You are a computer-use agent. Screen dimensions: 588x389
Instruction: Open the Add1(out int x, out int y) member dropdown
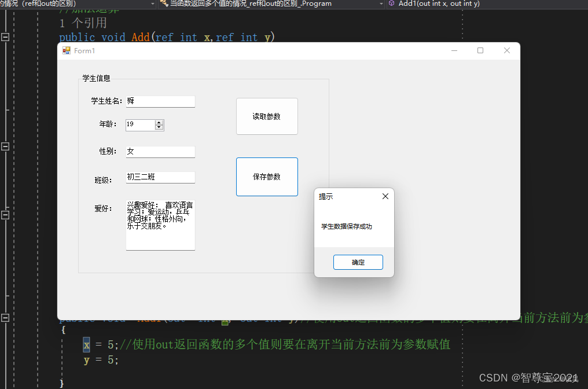coord(439,3)
